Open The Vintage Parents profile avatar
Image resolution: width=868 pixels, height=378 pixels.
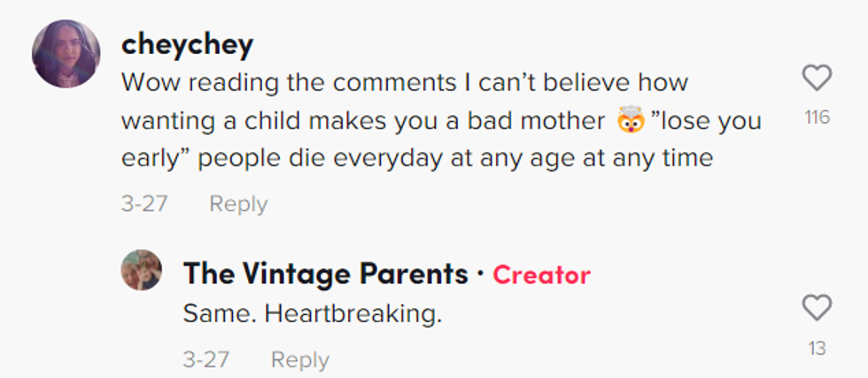[x=142, y=270]
